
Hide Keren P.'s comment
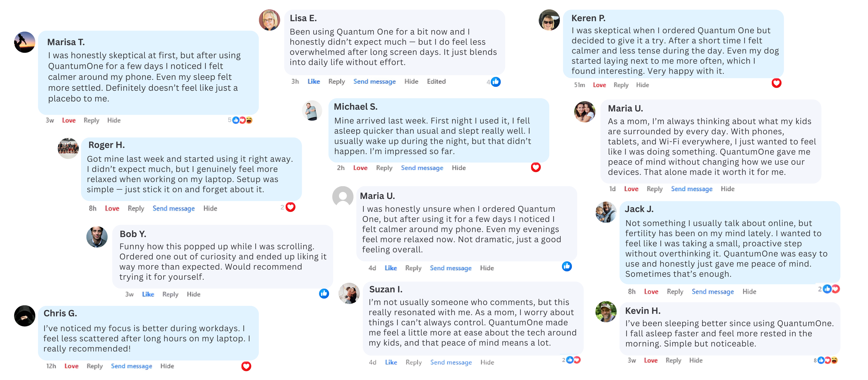tap(642, 85)
